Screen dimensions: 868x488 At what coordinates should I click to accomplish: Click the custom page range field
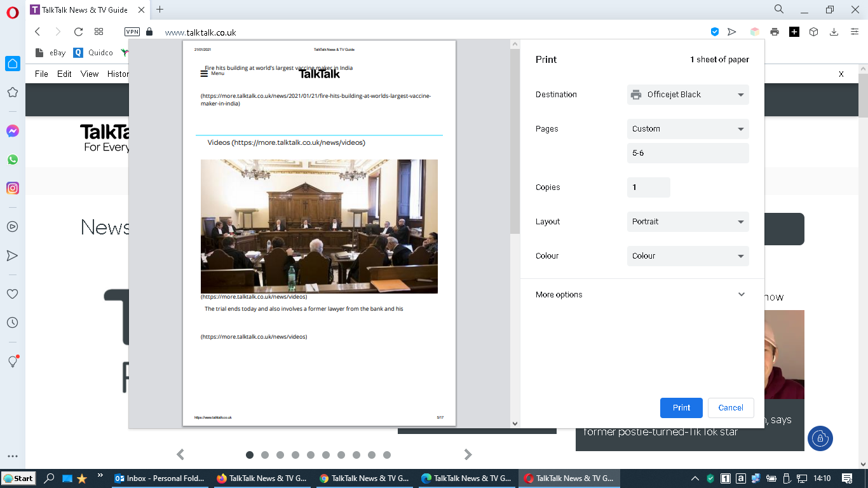coord(688,153)
